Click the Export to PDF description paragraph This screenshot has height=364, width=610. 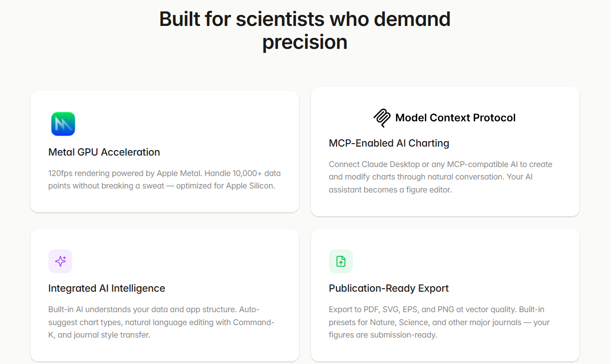coord(439,322)
